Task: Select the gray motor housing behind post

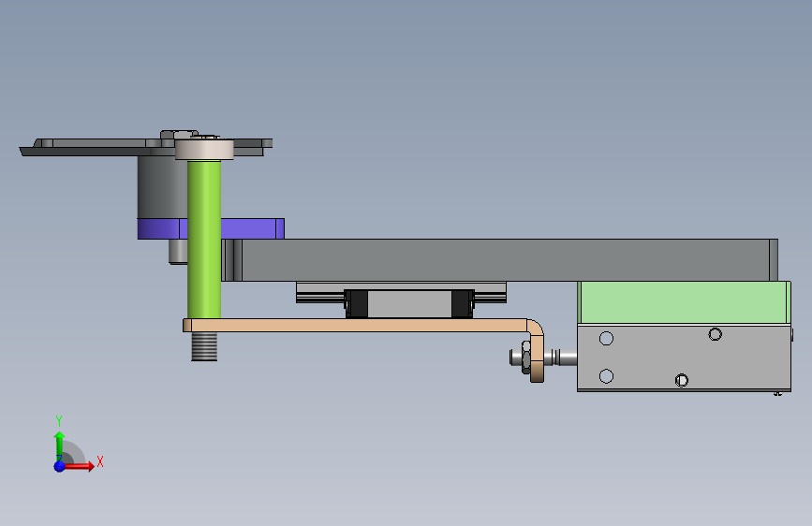Action: pyautogui.click(x=162, y=186)
